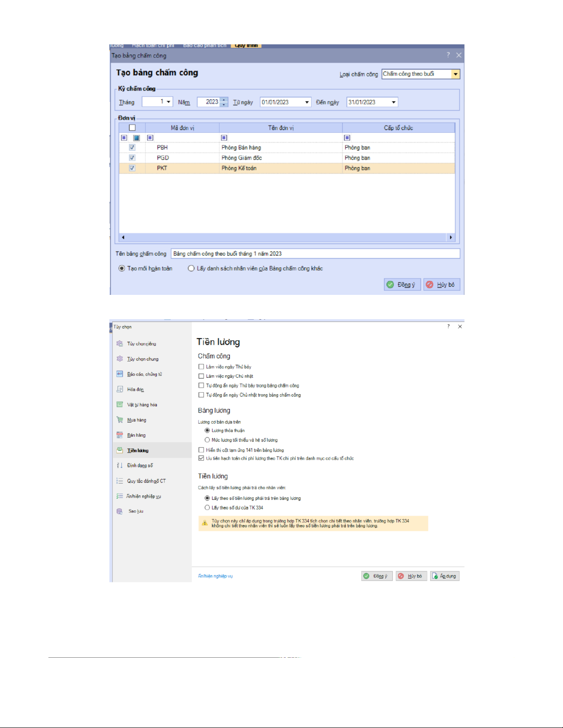Click the Tùy chọn riêng sidebar icon
This screenshot has height=728, width=563.
click(x=119, y=344)
